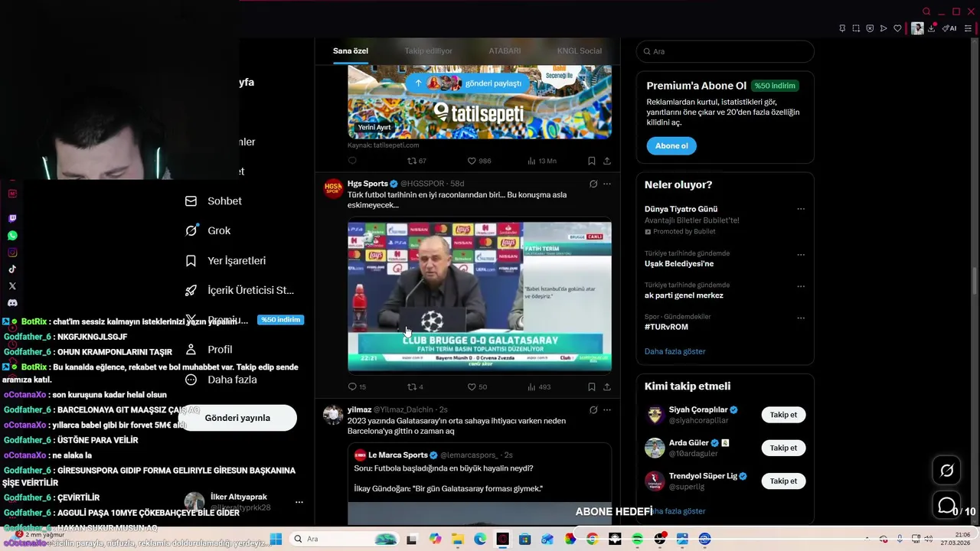Image resolution: width=980 pixels, height=551 pixels.
Task: Click the new posts 'gönderi paylaştı' pill
Action: (x=468, y=83)
